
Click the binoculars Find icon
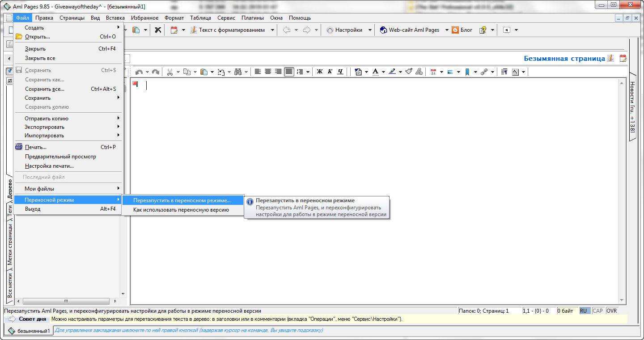pos(237,72)
